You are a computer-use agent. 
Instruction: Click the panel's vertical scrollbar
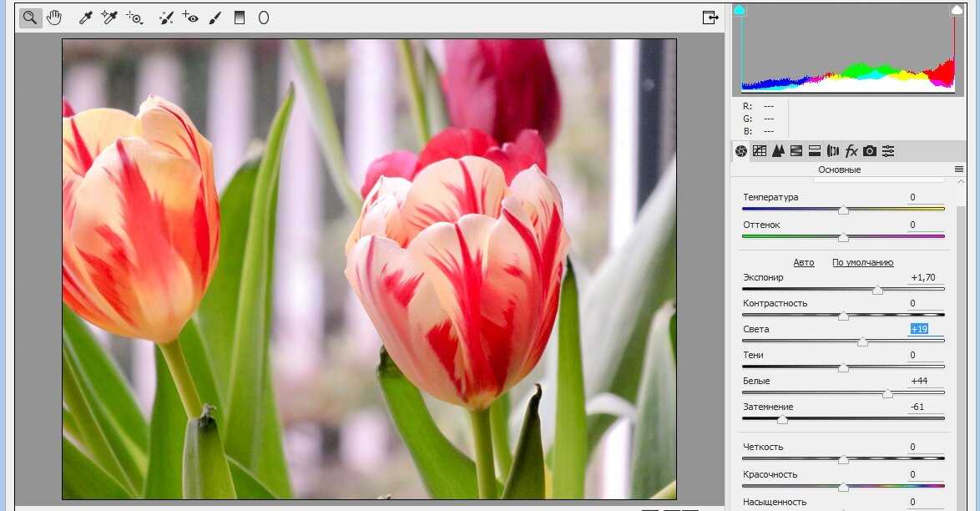962,357
